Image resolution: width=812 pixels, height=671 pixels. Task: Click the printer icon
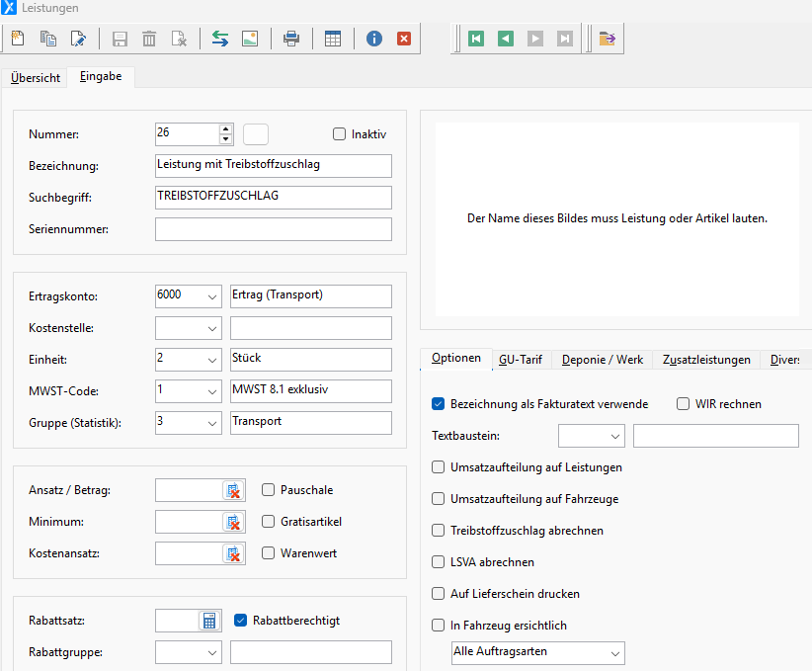291,39
